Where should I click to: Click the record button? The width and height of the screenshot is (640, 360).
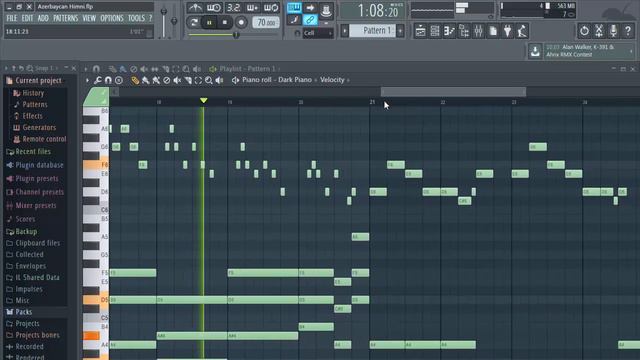coord(241,22)
